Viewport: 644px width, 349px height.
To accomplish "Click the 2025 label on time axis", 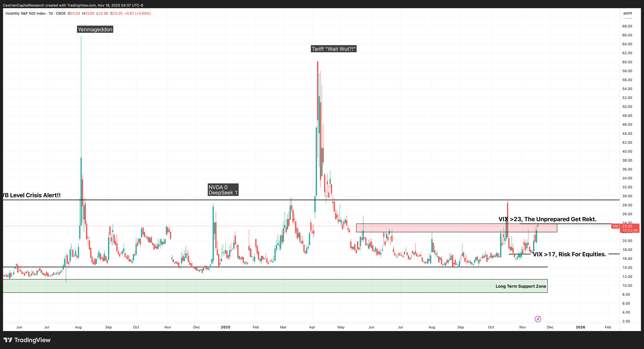I will pos(225,327).
